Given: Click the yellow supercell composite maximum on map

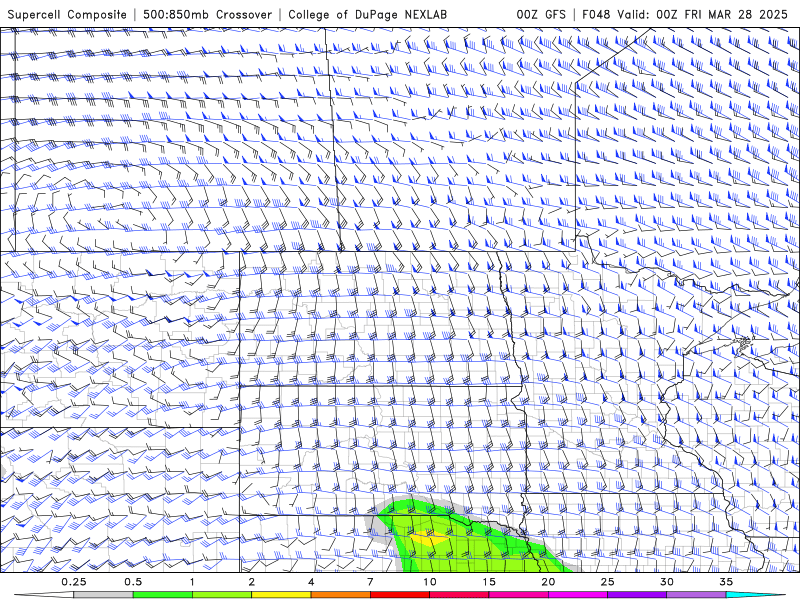Looking at the screenshot, I should (430, 537).
